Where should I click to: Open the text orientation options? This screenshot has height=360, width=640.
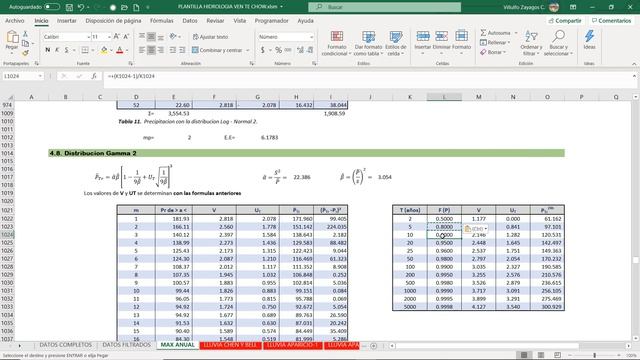[174, 37]
